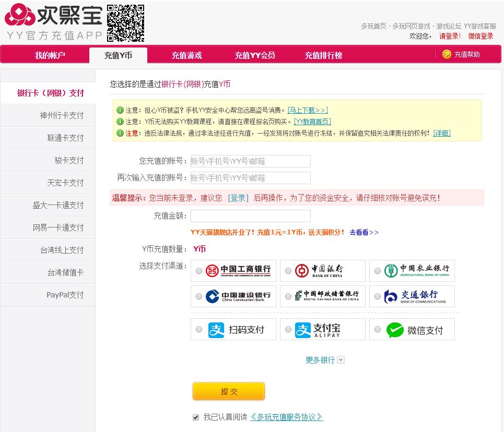Open the 充值游戏 tab
The image size is (504, 432).
tap(186, 55)
